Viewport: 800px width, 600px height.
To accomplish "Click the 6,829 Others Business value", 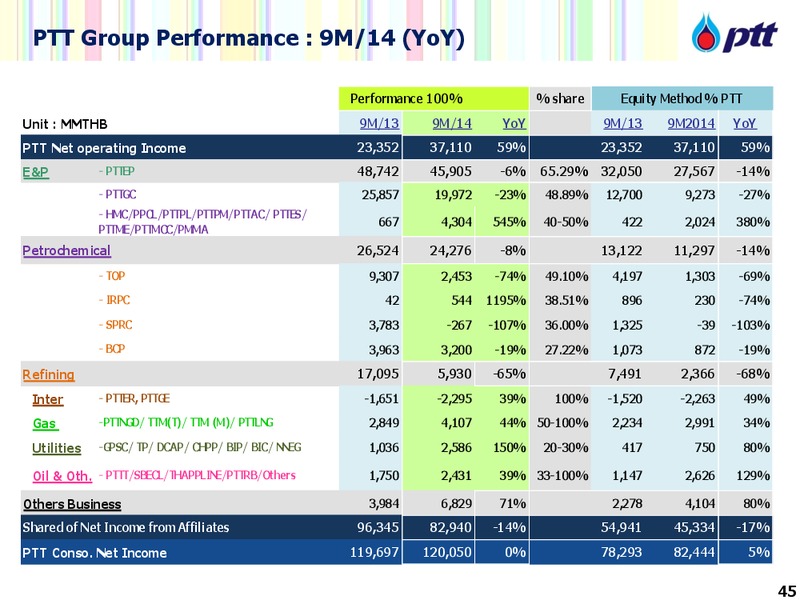I will [x=456, y=504].
